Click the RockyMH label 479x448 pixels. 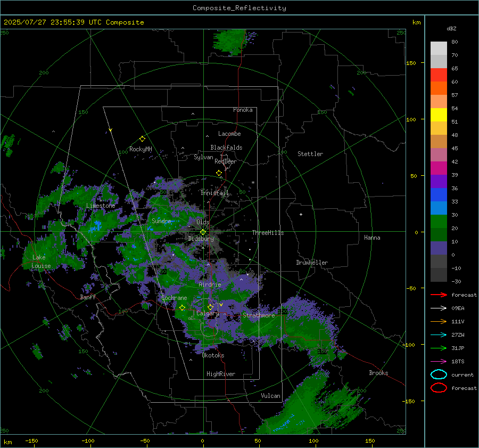(141, 149)
